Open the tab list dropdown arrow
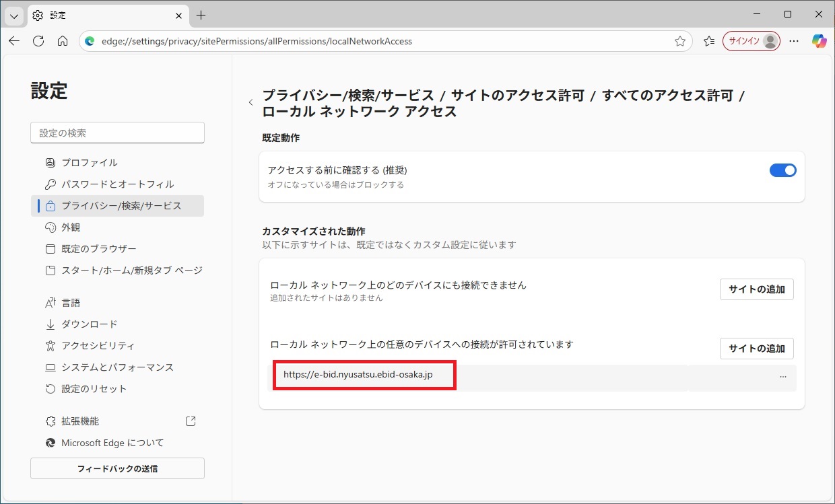This screenshot has height=504, width=835. click(14, 15)
